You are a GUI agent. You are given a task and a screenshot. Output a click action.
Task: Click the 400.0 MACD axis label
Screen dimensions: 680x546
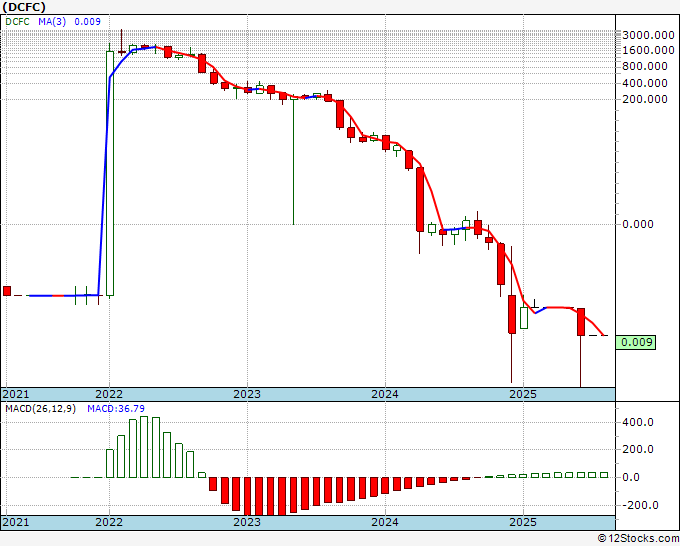pos(638,422)
